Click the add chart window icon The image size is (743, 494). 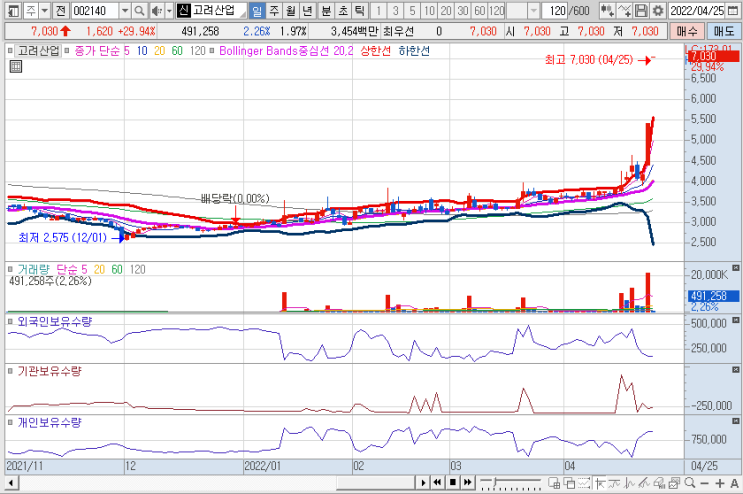(554, 483)
